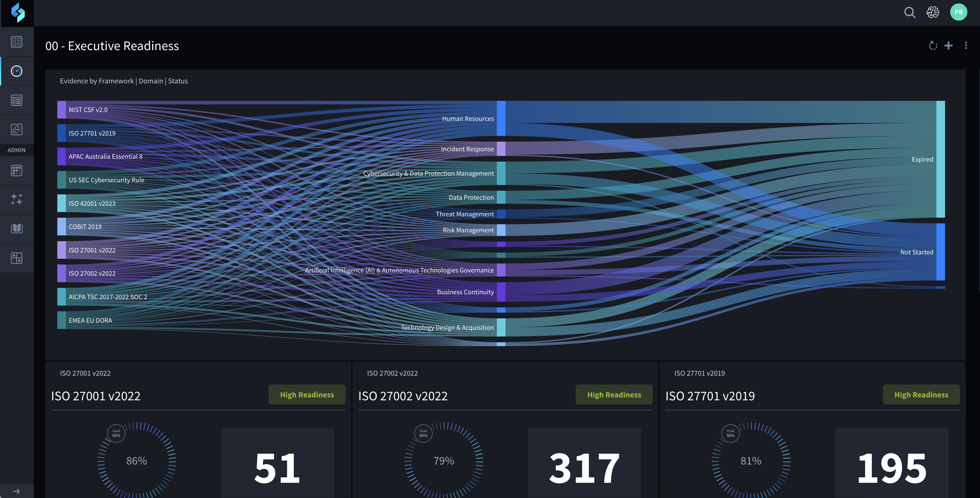Open the PB user avatar menu
The height and width of the screenshot is (498, 980).
click(959, 12)
